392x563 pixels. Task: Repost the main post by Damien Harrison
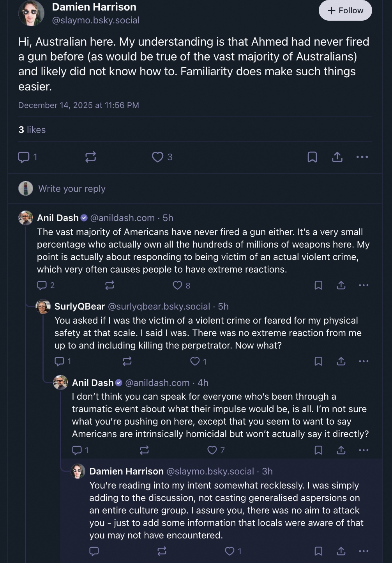point(90,157)
